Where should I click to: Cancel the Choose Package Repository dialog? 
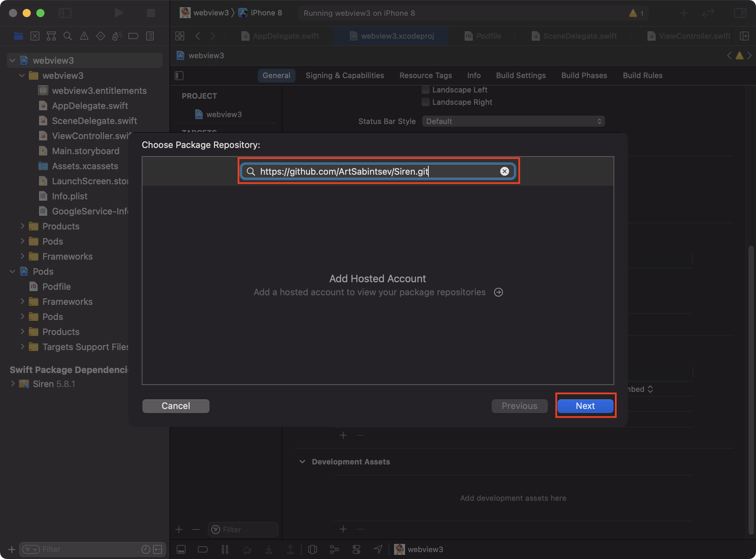point(176,406)
